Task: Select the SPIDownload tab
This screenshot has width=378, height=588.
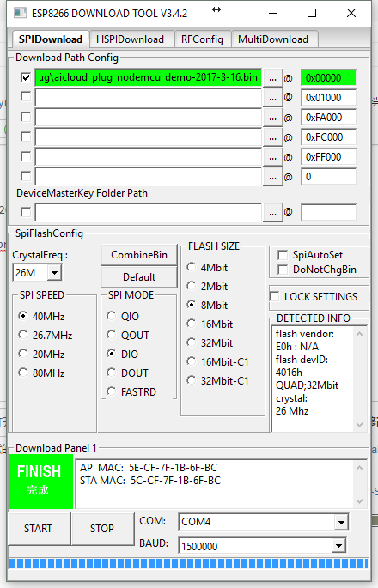Action: (x=51, y=39)
